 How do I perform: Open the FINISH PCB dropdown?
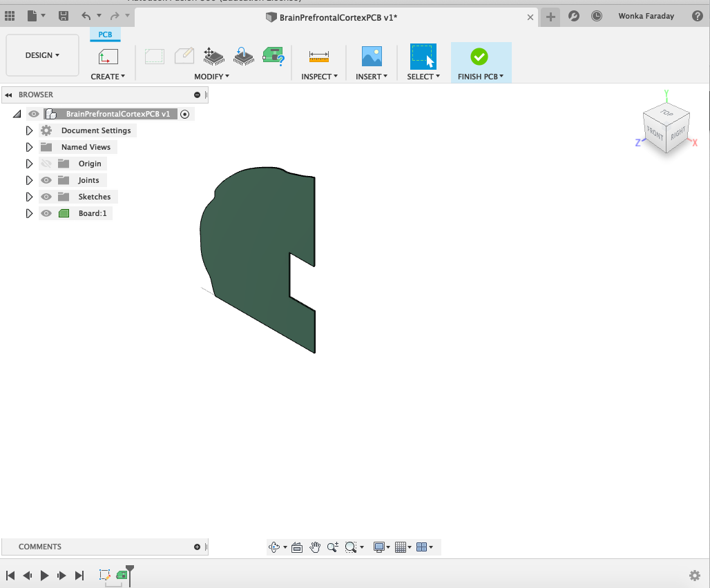[481, 77]
